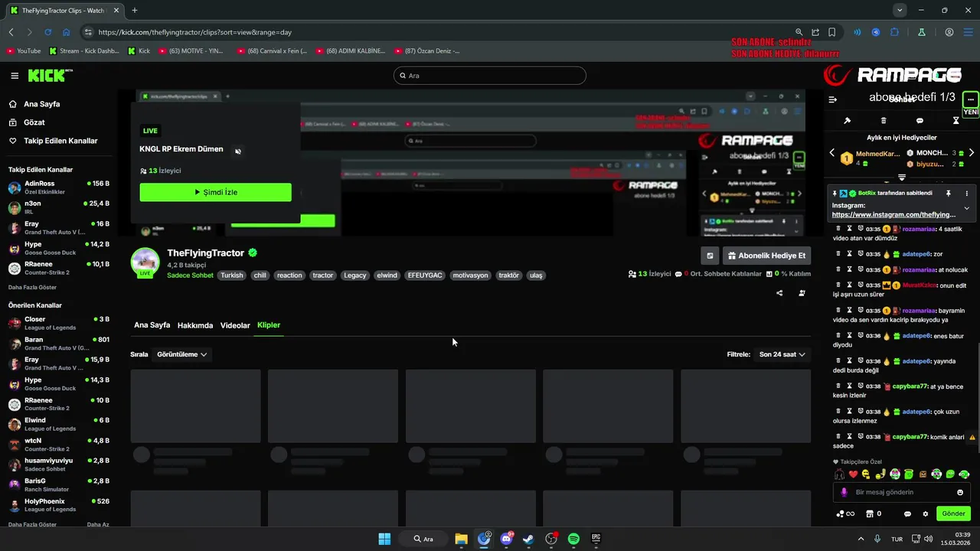Open the three-dot YENİ chat menu
The height and width of the screenshot is (551, 980).
971,99
